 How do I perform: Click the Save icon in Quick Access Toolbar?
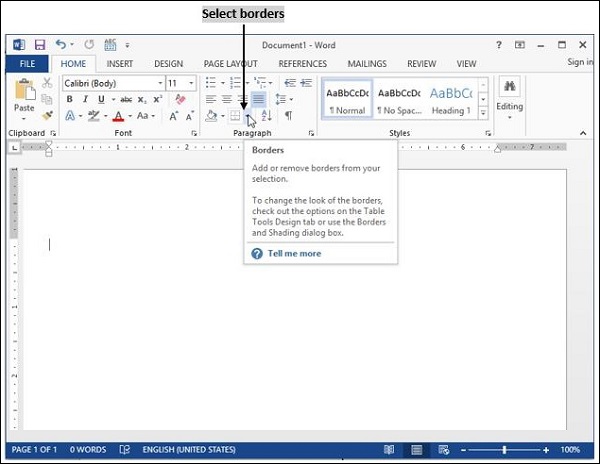click(x=40, y=45)
